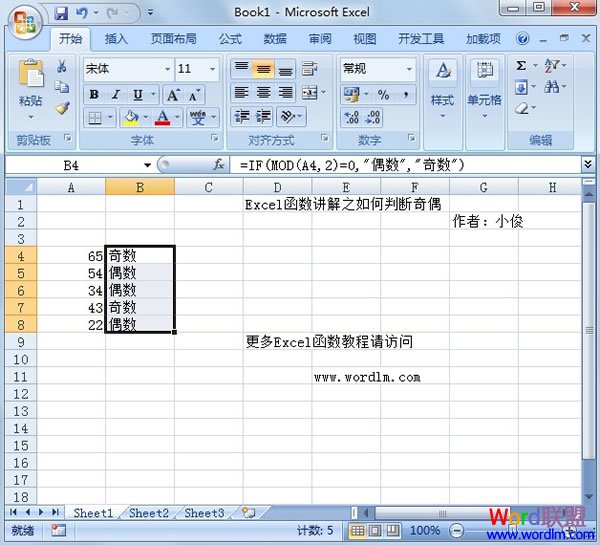Open the Quick Access Toolbar customize arrow

point(150,13)
